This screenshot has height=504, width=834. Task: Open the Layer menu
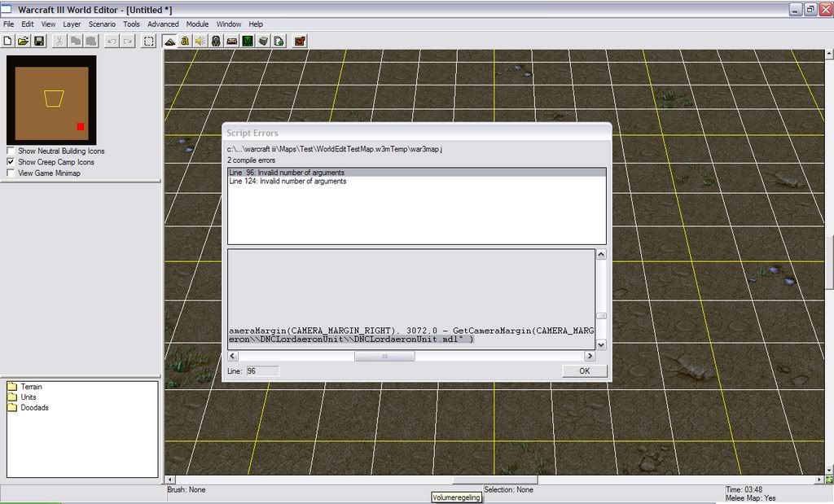coord(72,24)
